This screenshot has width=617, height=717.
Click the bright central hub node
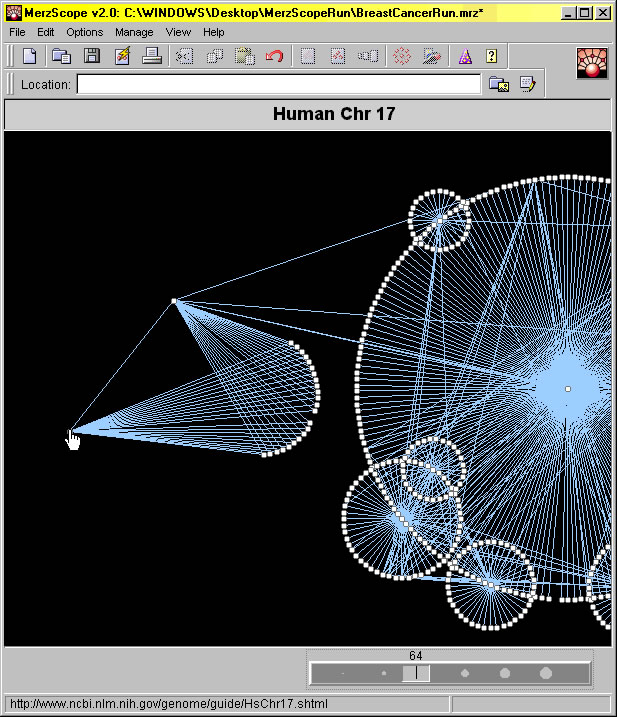(x=568, y=389)
